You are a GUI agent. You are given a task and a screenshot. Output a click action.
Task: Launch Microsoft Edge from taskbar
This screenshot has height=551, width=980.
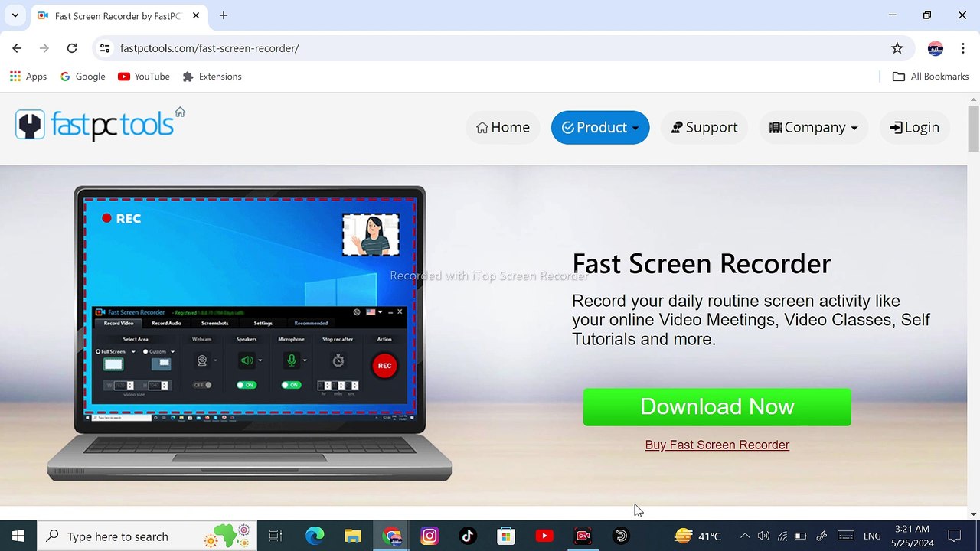[x=315, y=536]
